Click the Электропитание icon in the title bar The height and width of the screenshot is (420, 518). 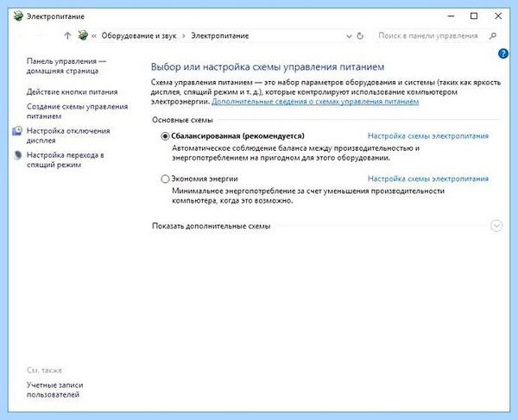[18, 16]
